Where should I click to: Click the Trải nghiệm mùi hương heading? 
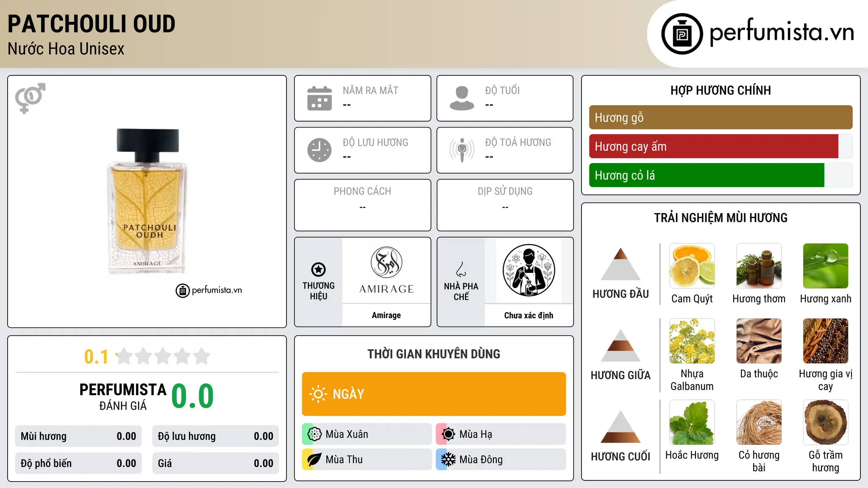coord(721,218)
